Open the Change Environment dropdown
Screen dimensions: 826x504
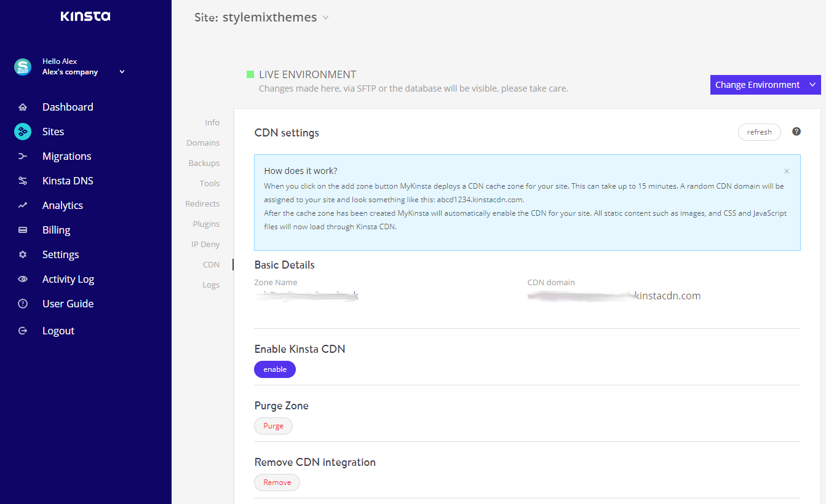coord(765,84)
